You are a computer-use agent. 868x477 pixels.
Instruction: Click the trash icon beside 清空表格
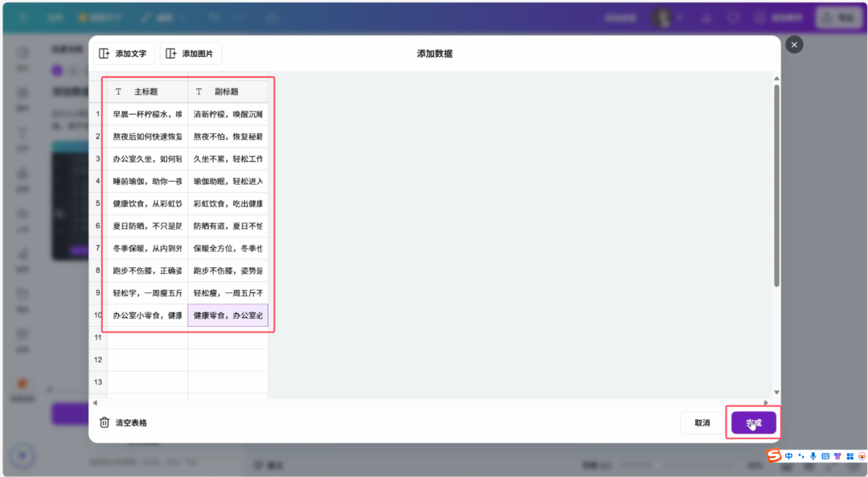point(105,421)
